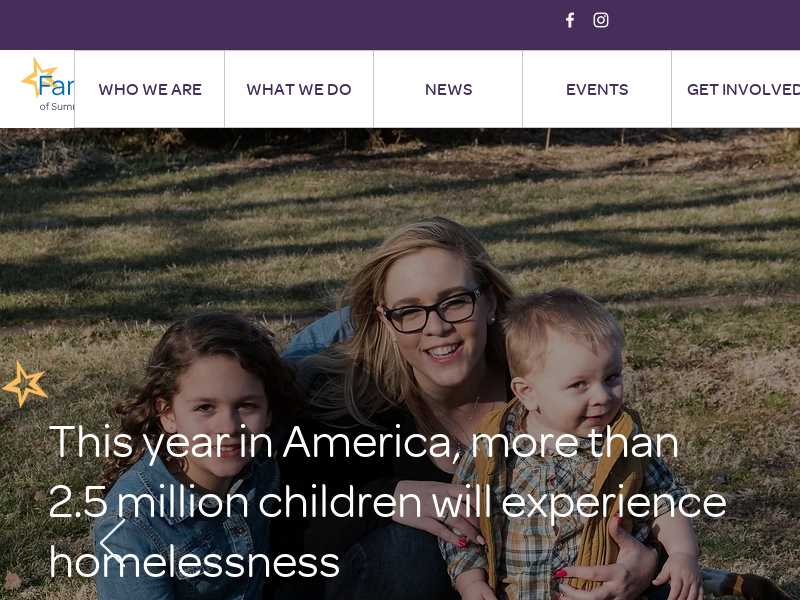Click the yellow star decoration on photo
The height and width of the screenshot is (600, 800).
24,384
